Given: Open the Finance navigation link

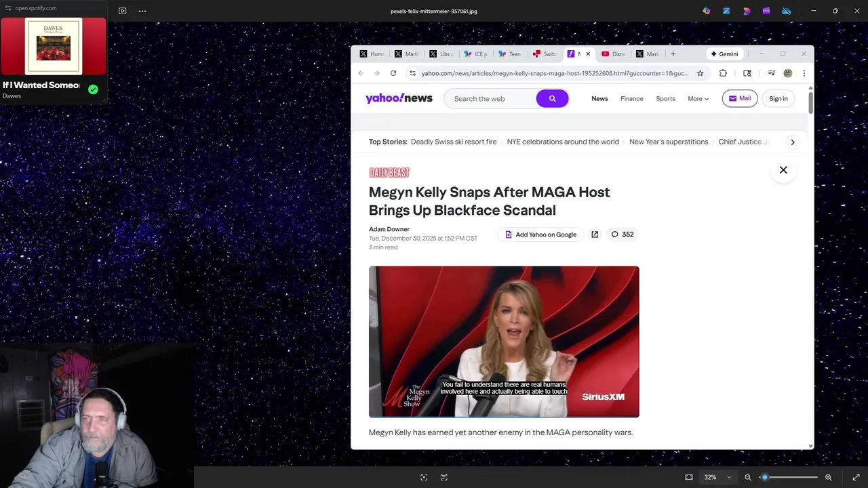Looking at the screenshot, I should (632, 99).
